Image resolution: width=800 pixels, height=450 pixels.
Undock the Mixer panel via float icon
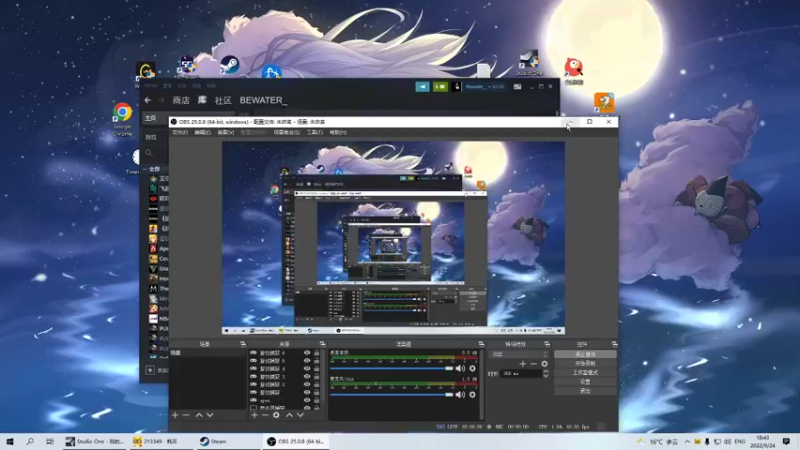(x=481, y=344)
